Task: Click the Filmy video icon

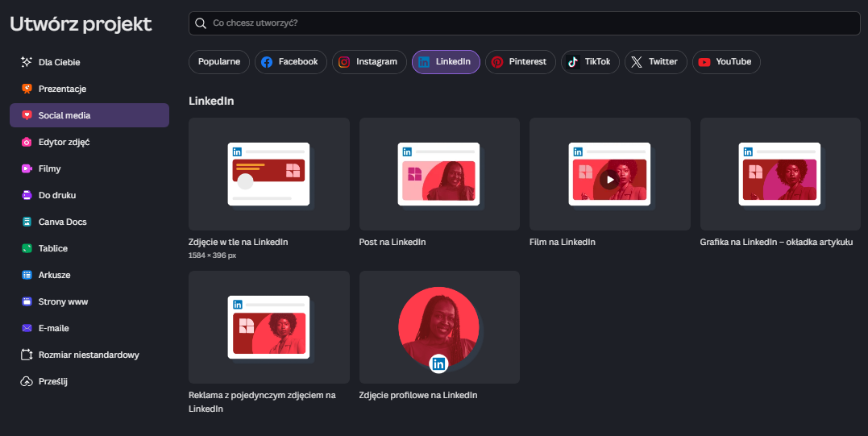Action: click(x=27, y=168)
